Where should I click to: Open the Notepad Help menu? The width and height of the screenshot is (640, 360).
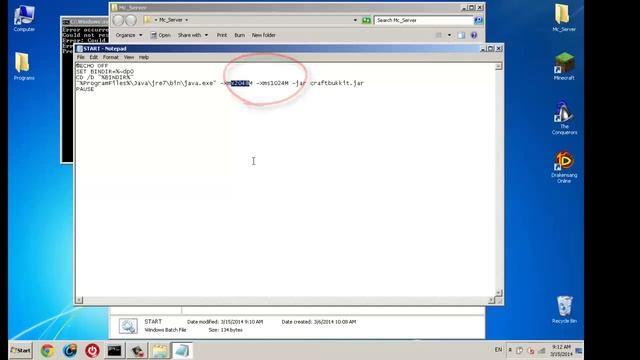click(144, 57)
